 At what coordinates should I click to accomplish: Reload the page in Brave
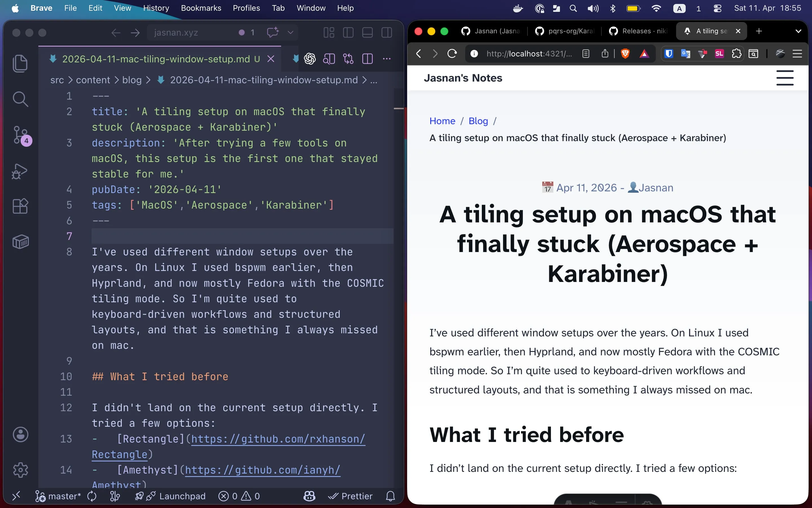point(452,54)
